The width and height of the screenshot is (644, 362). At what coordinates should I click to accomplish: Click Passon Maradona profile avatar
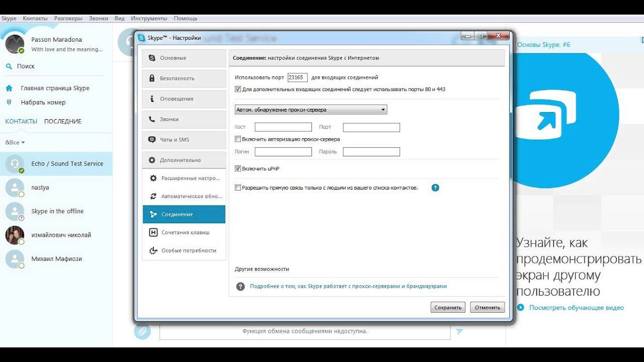(x=15, y=44)
